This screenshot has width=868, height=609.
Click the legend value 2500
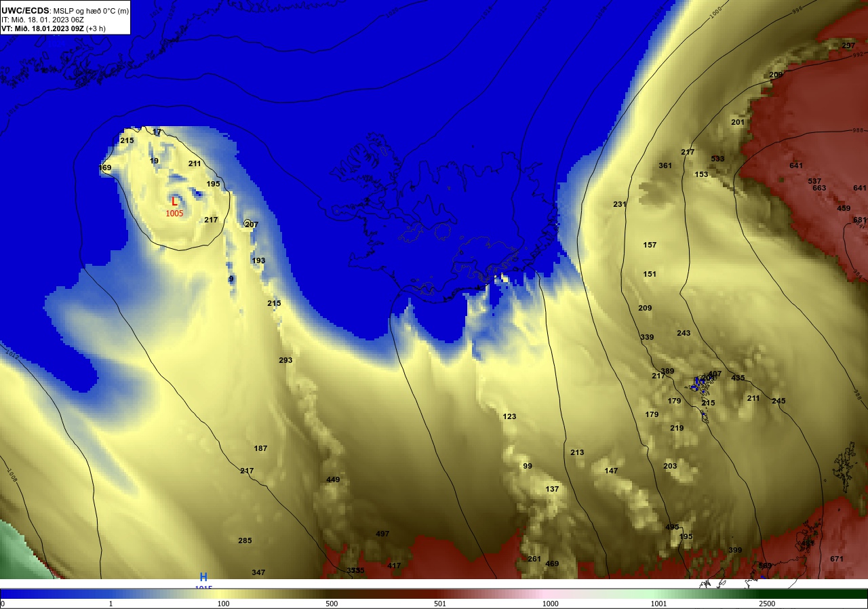tap(767, 604)
